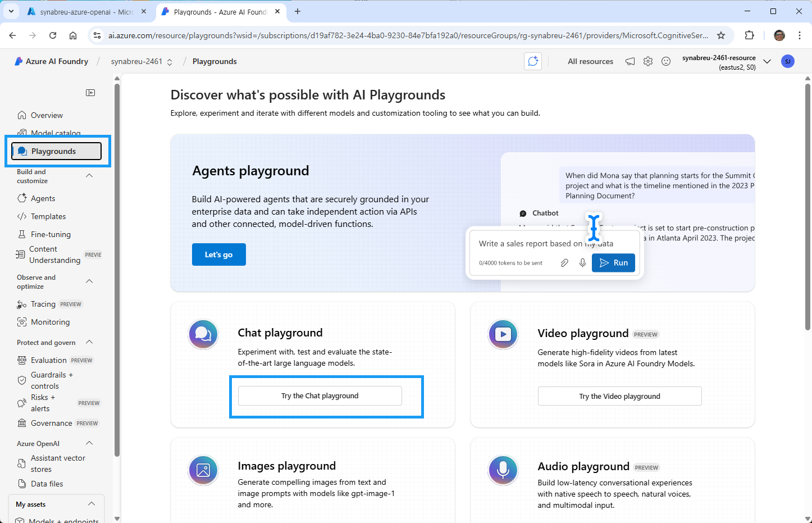The image size is (812, 523).
Task: Open browser extensions puzzle icon
Action: pos(749,35)
